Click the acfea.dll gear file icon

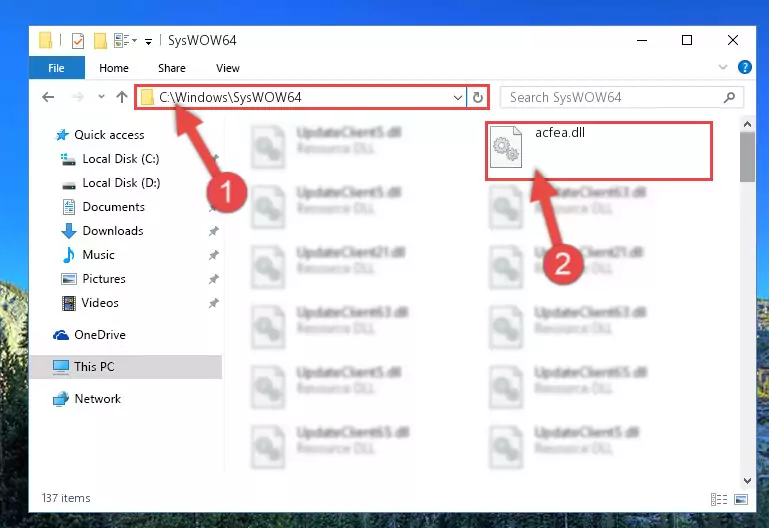click(x=506, y=147)
